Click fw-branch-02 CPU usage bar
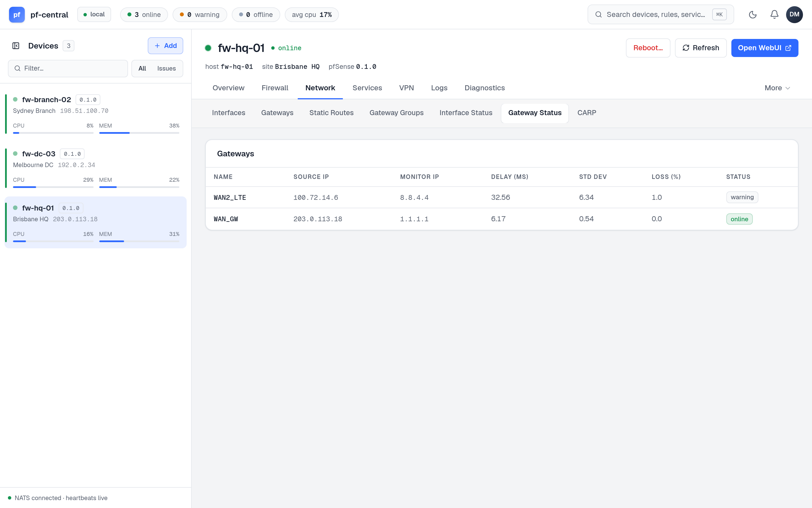Image resolution: width=812 pixels, height=508 pixels. pos(53,133)
